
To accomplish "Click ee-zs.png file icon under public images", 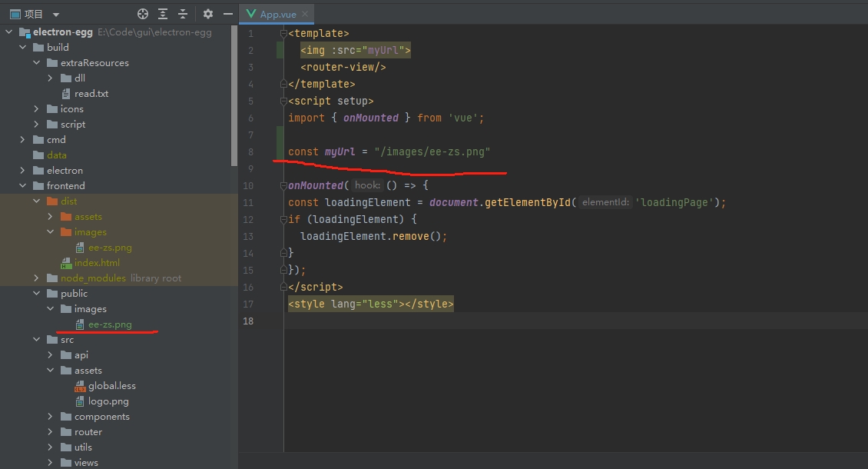I will (80, 325).
